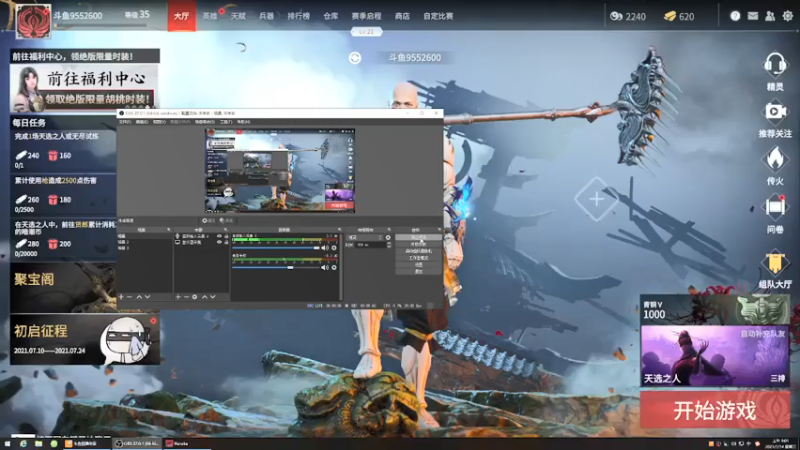800x450 pixels.
Task: Toggle lock on microphone audio source
Action: (226, 236)
